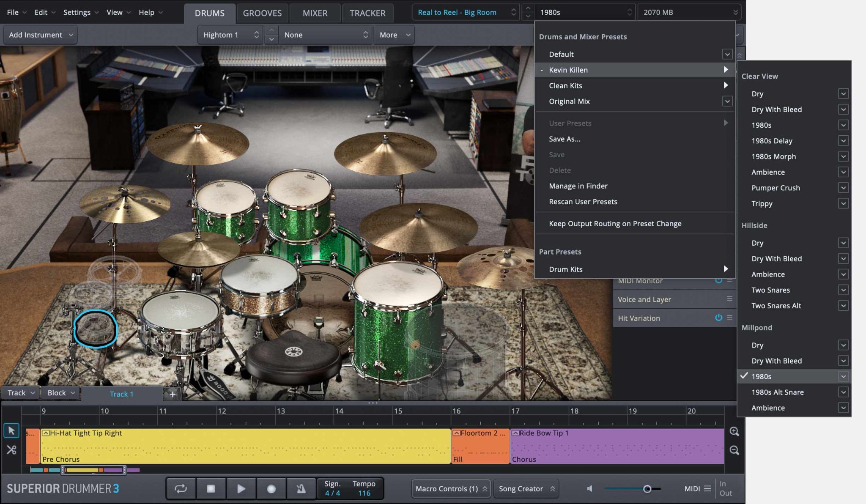Screen dimensions: 866x504
Task: Open the Settings menu
Action: 81,12
